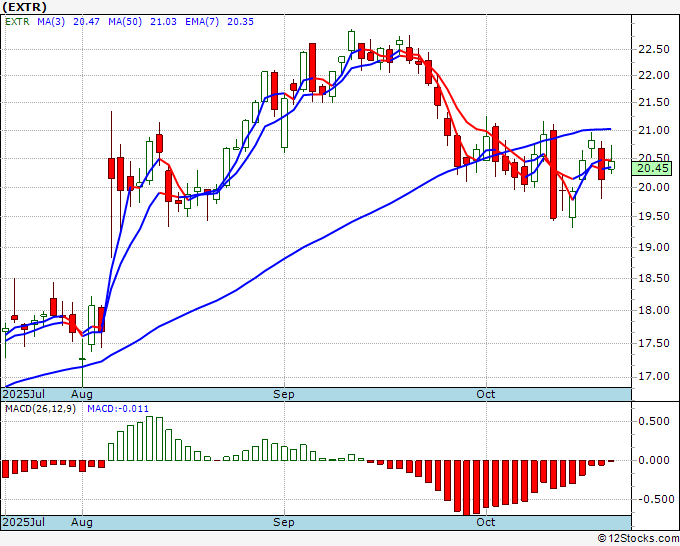Click the MA(50) value 21.03

pyautogui.click(x=163, y=22)
